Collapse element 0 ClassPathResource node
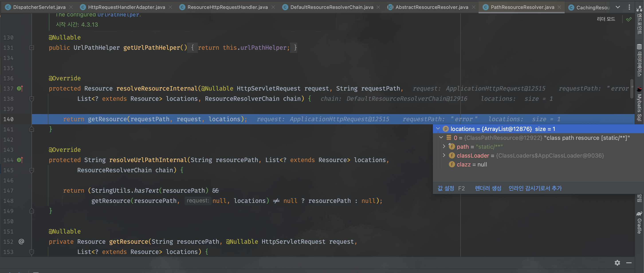644x273 pixels. (441, 137)
